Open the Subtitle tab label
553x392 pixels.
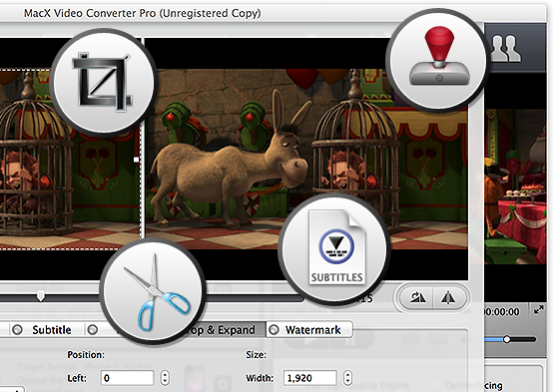[52, 330]
